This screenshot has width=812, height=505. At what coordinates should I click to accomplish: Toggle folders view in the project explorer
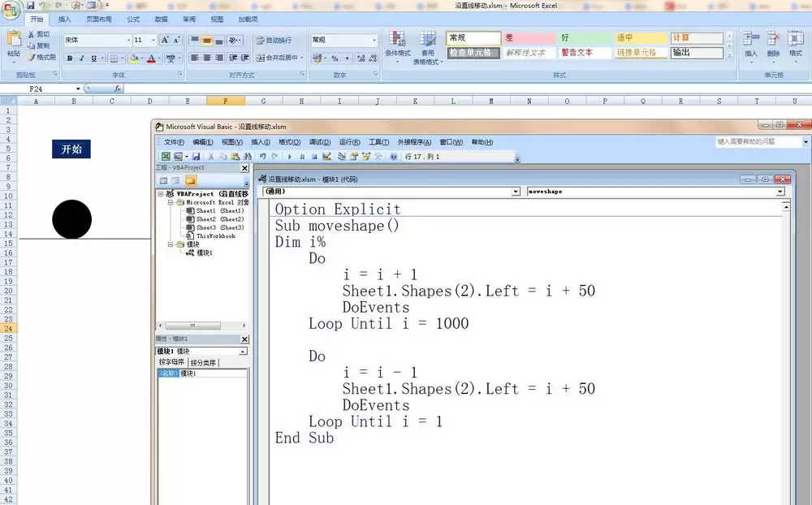191,181
